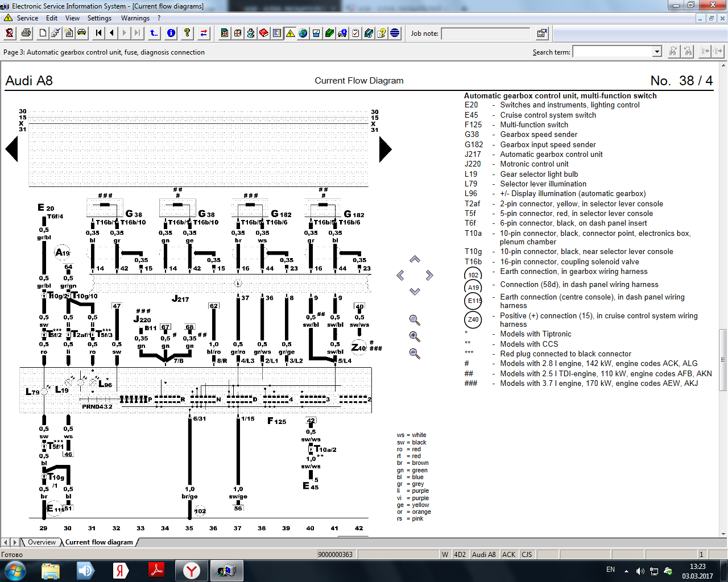The image size is (728, 582).
Task: Click the F125 multi-function switch label
Action: 277,421
